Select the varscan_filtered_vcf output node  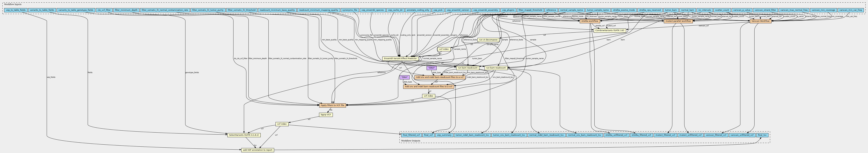click(x=716, y=135)
